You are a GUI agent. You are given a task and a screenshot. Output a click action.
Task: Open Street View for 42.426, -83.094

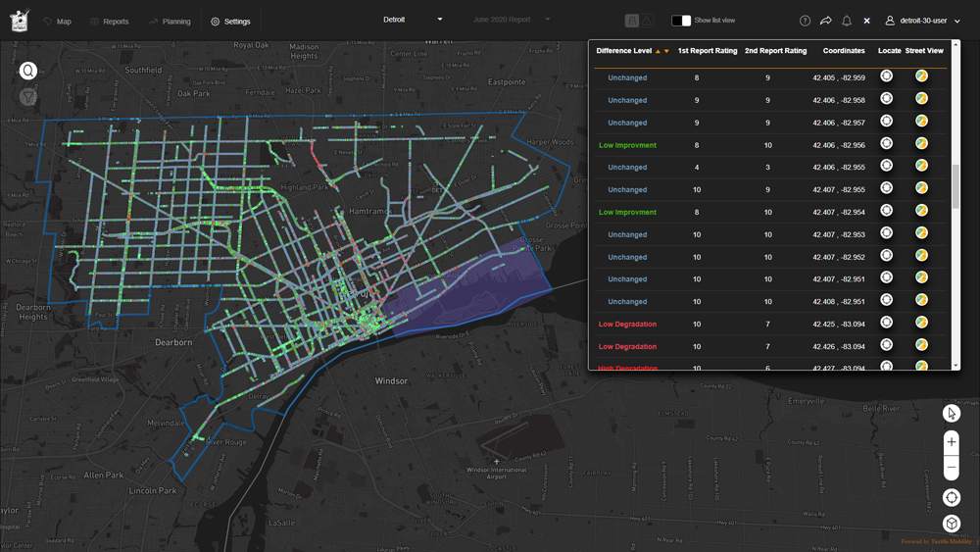(921, 345)
